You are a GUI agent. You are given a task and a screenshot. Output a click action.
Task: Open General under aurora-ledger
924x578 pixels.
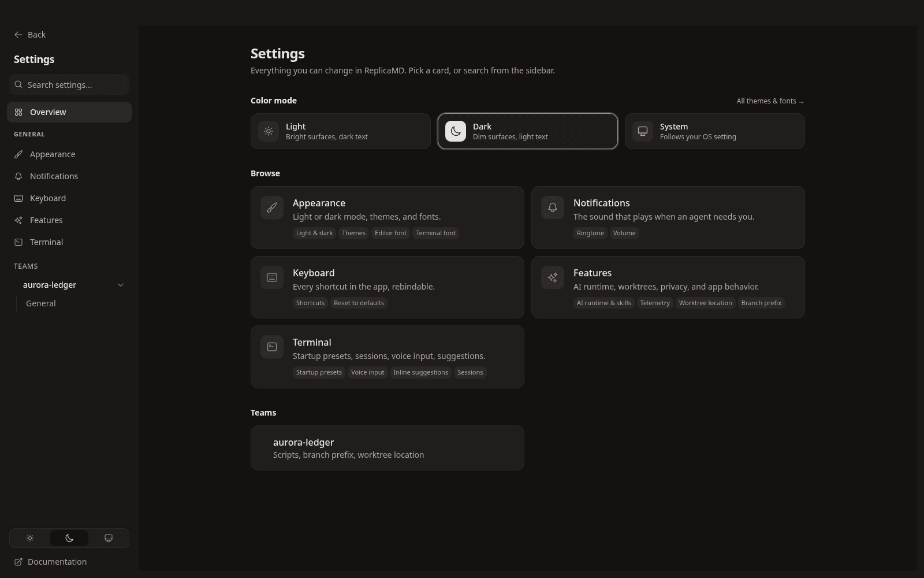click(x=41, y=303)
